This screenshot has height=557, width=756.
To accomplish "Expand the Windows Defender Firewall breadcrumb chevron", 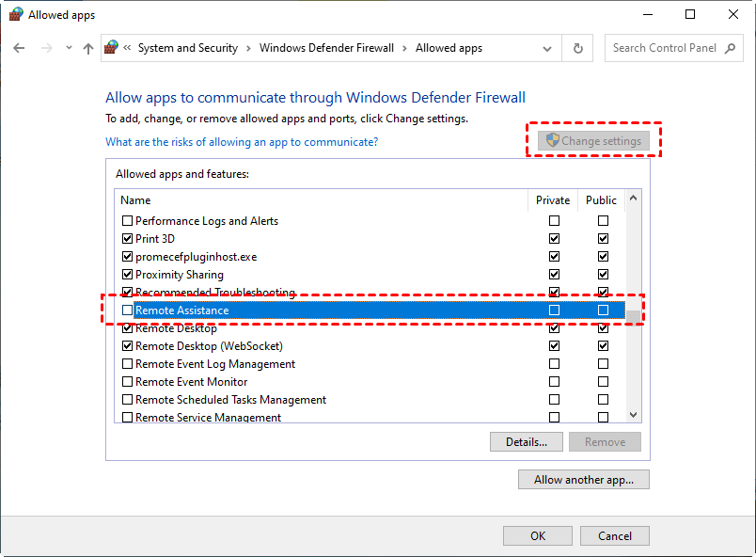I will pyautogui.click(x=404, y=48).
